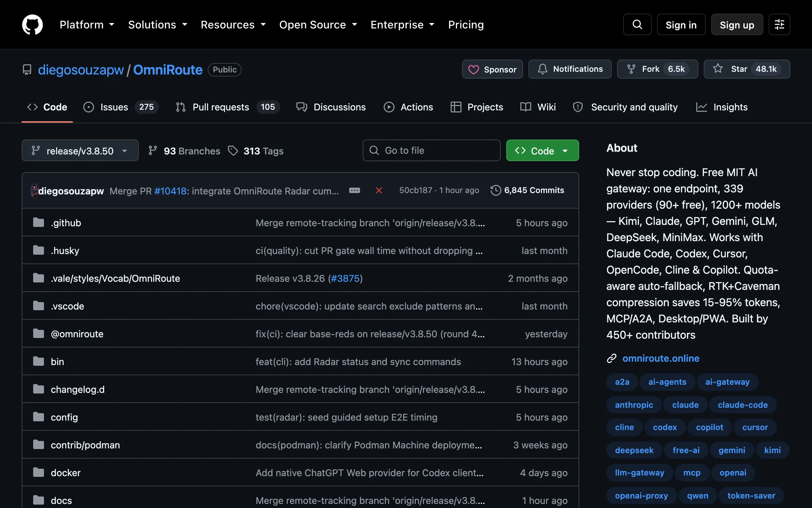Select the anthropic topic tag
812x508 pixels.
tap(634, 405)
